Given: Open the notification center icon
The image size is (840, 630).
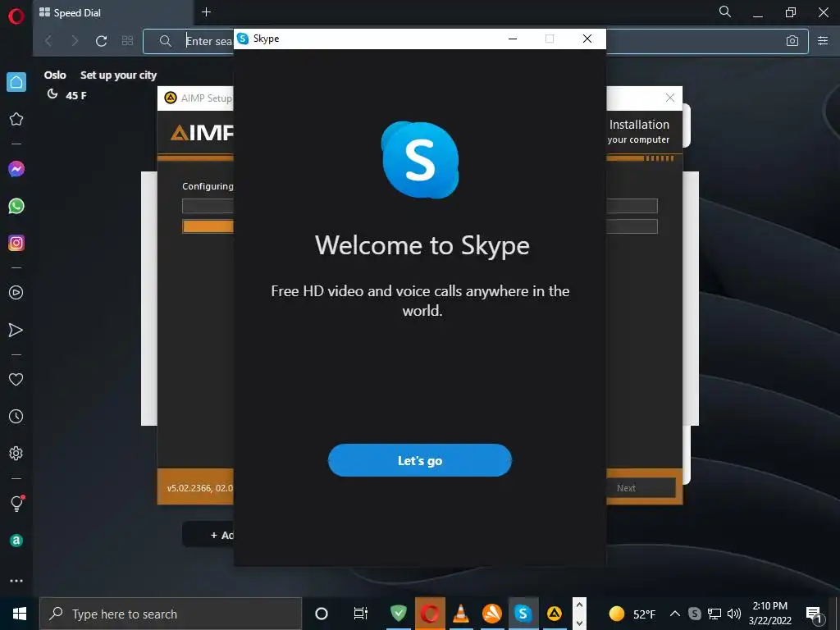Looking at the screenshot, I should (815, 614).
